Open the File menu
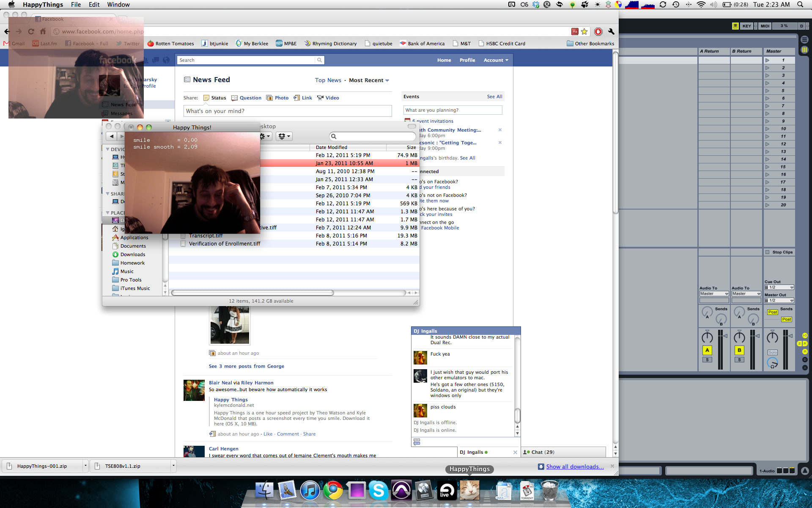This screenshot has width=812, height=508. point(76,5)
